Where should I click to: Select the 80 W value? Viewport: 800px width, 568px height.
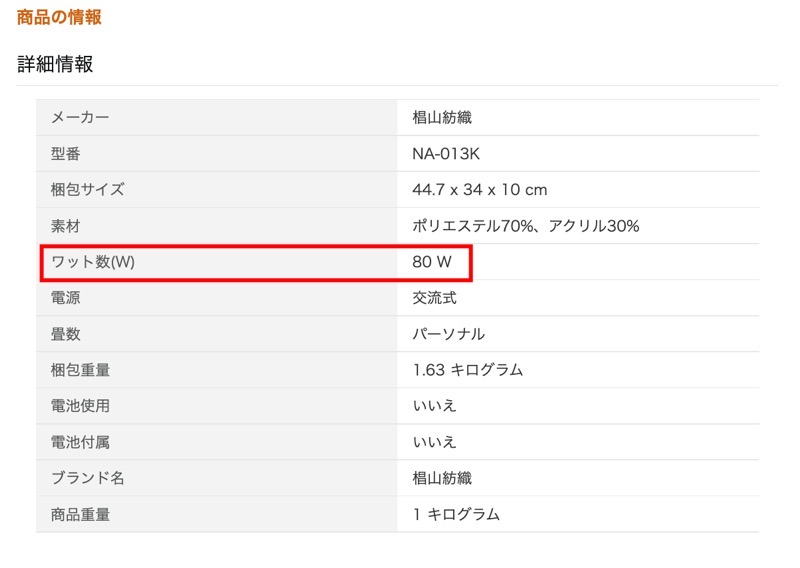pyautogui.click(x=432, y=262)
